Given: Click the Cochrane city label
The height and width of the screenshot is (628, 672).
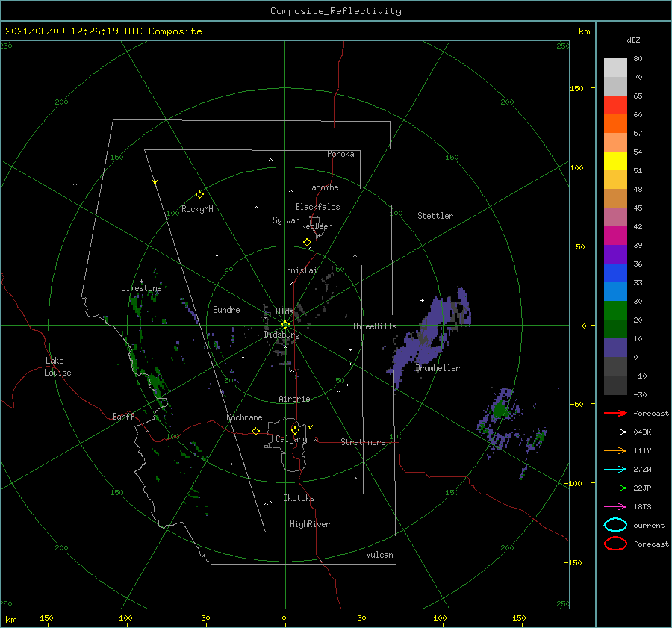Looking at the screenshot, I should [x=244, y=417].
